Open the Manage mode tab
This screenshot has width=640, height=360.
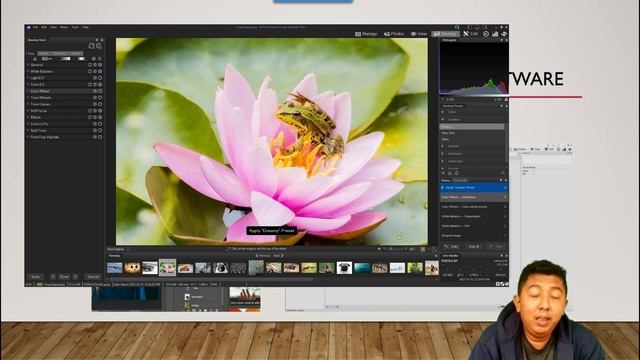[366, 34]
